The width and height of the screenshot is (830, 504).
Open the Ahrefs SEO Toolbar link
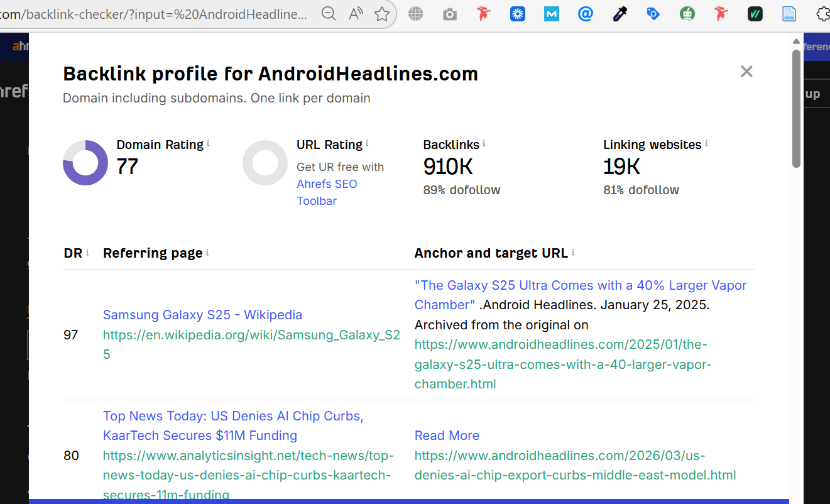coord(327,184)
